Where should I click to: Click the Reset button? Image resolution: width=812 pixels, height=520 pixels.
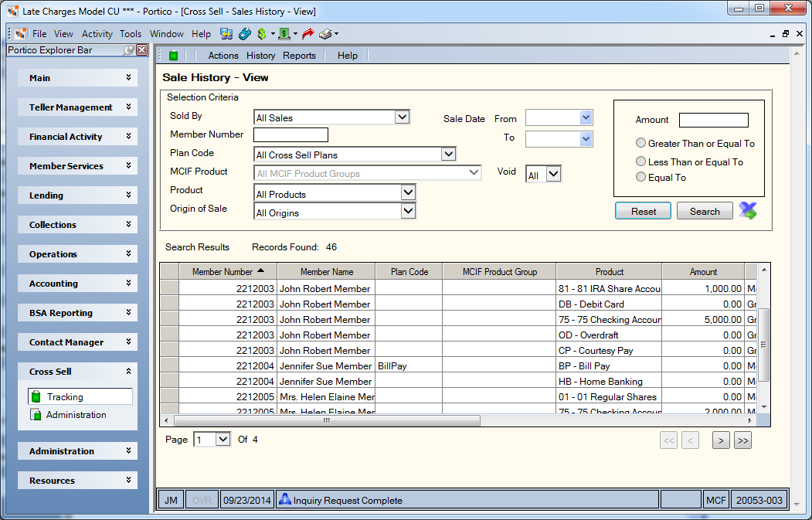tap(643, 211)
